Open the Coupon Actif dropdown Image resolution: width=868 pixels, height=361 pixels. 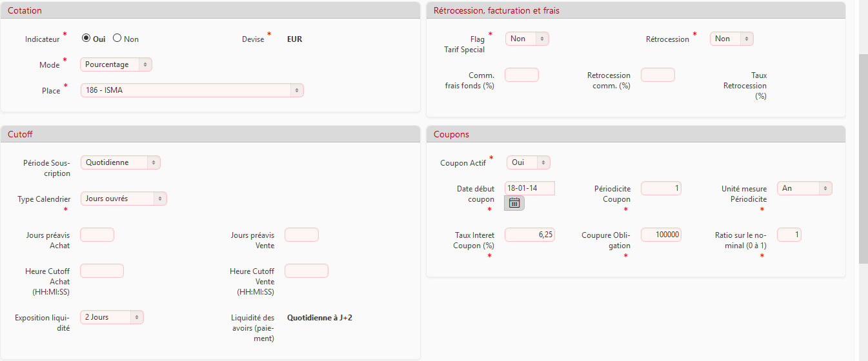[528, 162]
